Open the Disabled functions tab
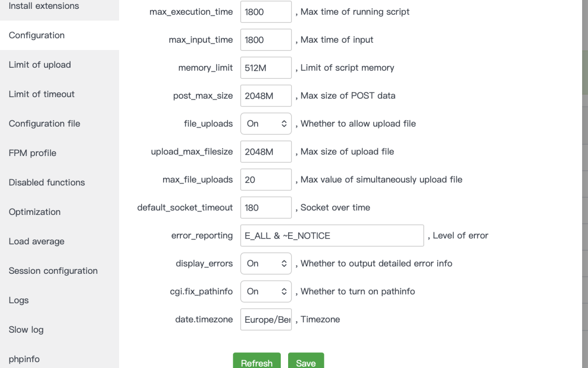Viewport: 588px width, 368px height. click(x=47, y=183)
